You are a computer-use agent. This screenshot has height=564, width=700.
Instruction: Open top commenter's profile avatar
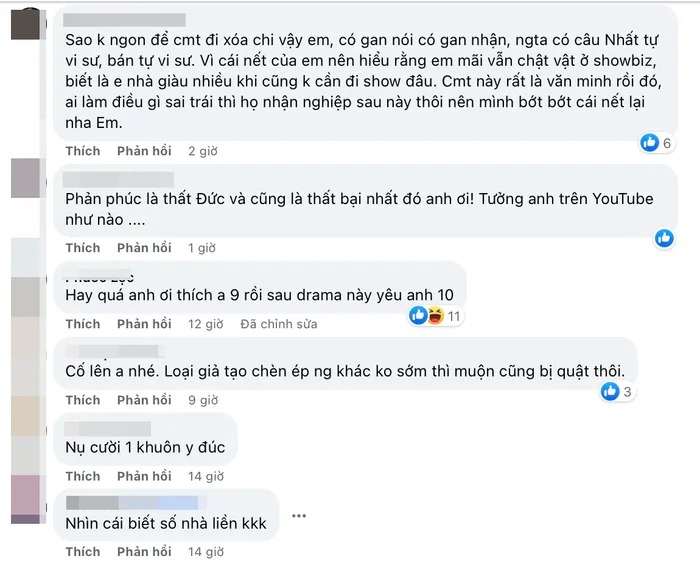pos(25,24)
